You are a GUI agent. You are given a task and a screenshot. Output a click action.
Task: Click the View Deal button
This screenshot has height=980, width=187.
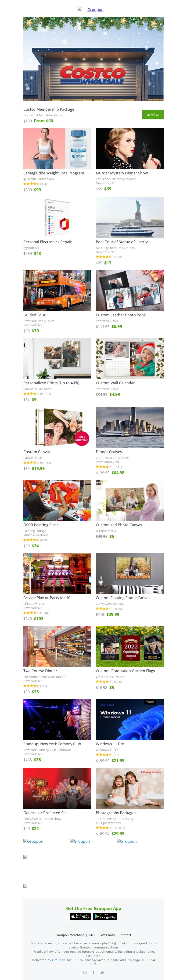(x=153, y=114)
